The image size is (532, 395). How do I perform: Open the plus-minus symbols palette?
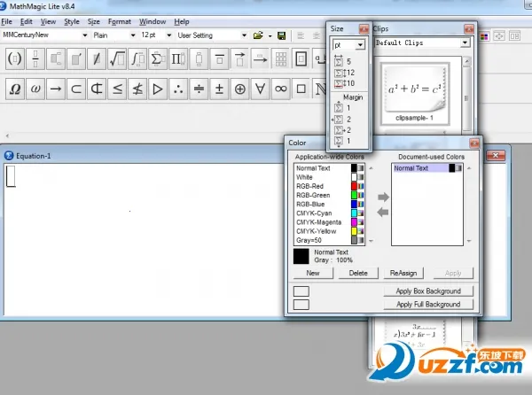(x=219, y=89)
